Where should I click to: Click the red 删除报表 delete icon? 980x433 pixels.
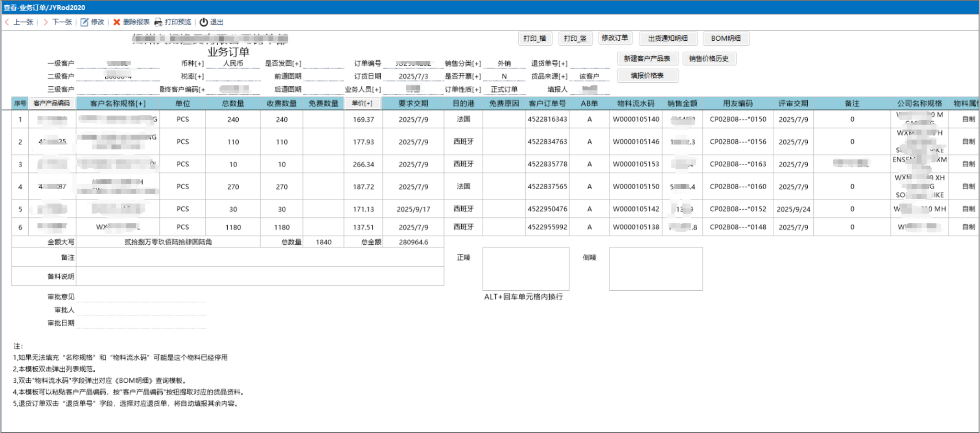click(x=117, y=22)
